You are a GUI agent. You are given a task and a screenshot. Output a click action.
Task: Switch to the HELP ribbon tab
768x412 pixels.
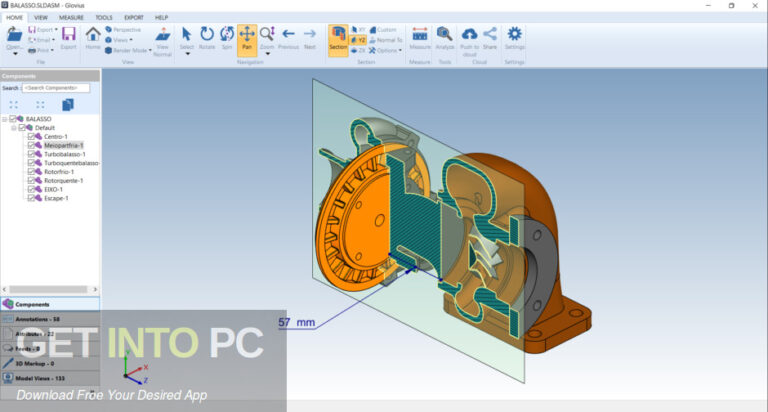click(x=162, y=18)
